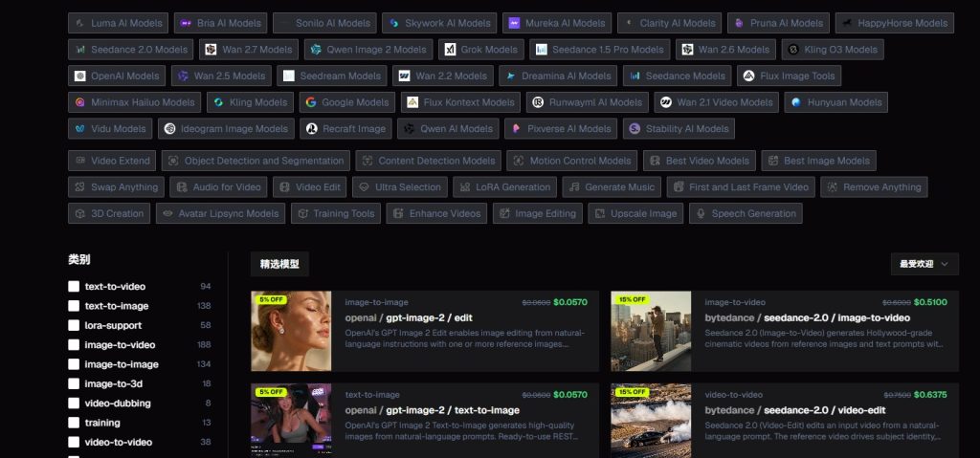
Task: Click the Wan 2.7 Models logo icon
Action: point(212,50)
